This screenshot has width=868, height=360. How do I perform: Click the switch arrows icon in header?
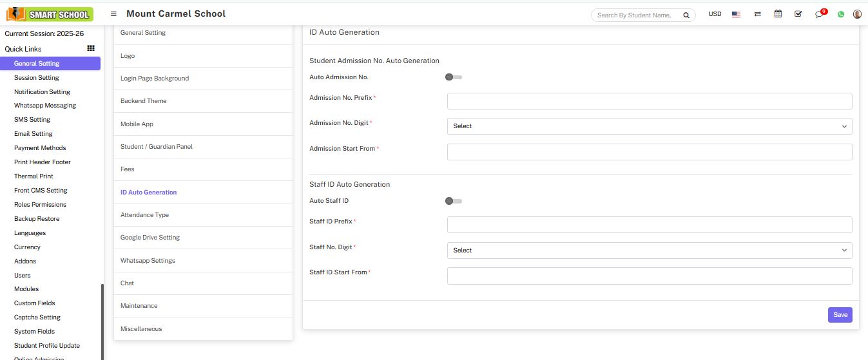pyautogui.click(x=757, y=14)
